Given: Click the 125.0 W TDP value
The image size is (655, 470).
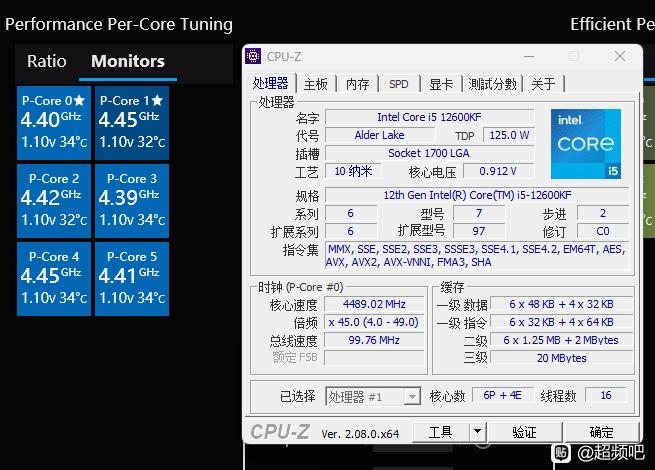Looking at the screenshot, I should click(x=509, y=135).
